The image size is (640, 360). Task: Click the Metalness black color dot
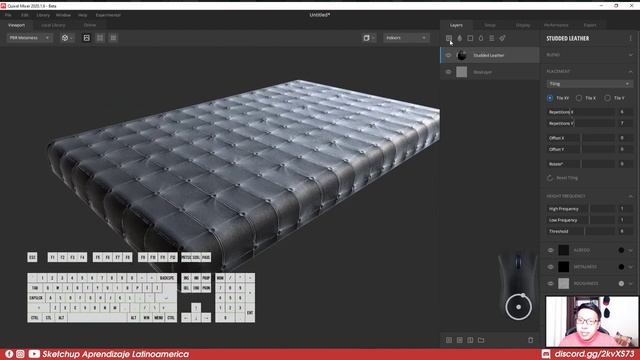[x=621, y=267]
